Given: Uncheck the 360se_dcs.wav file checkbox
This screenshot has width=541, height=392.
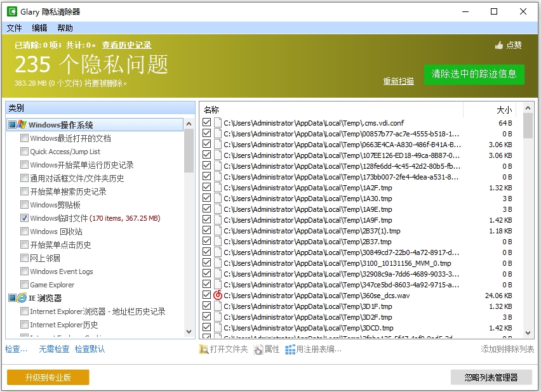Looking at the screenshot, I should click(206, 296).
